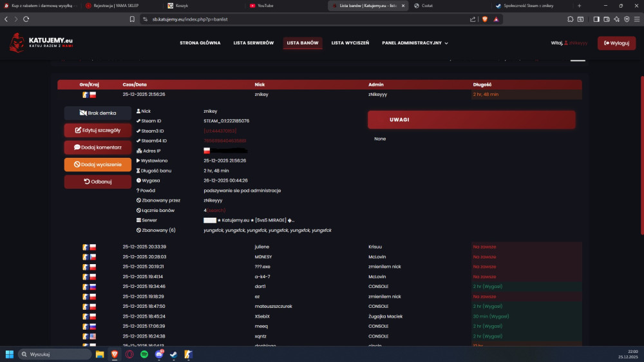The width and height of the screenshot is (644, 362).
Task: Open Spotify from the taskbar
Action: pos(144,354)
